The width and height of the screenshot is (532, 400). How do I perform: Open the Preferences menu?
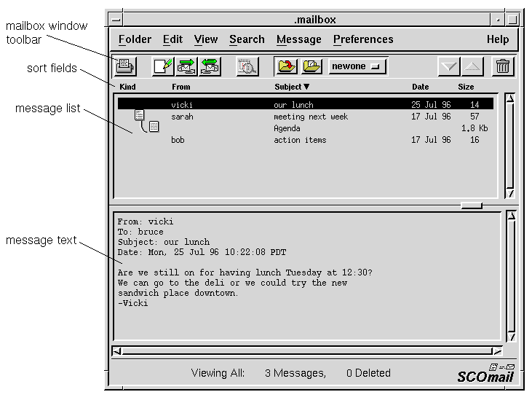click(363, 39)
